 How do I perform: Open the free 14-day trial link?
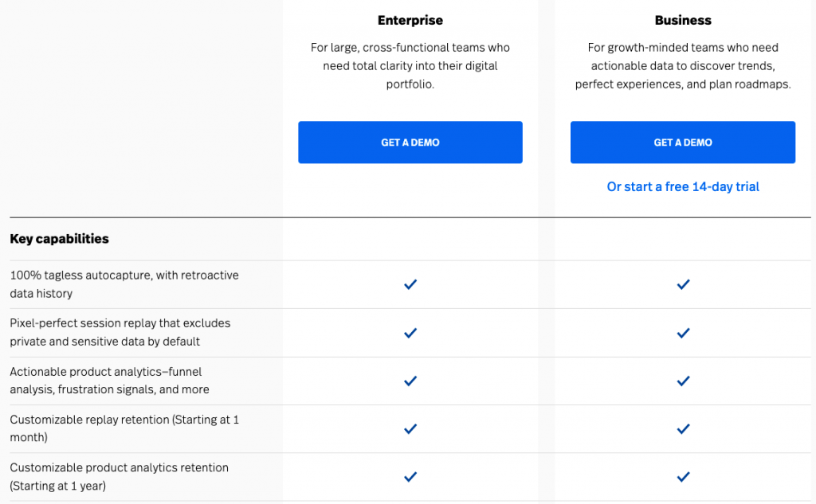(x=682, y=186)
